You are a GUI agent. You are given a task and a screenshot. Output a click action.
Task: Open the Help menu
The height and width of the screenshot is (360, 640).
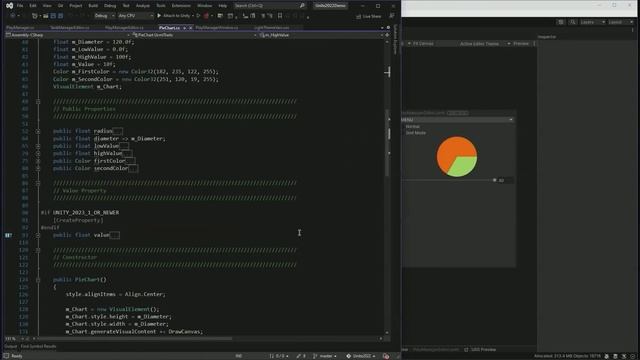click(222, 6)
